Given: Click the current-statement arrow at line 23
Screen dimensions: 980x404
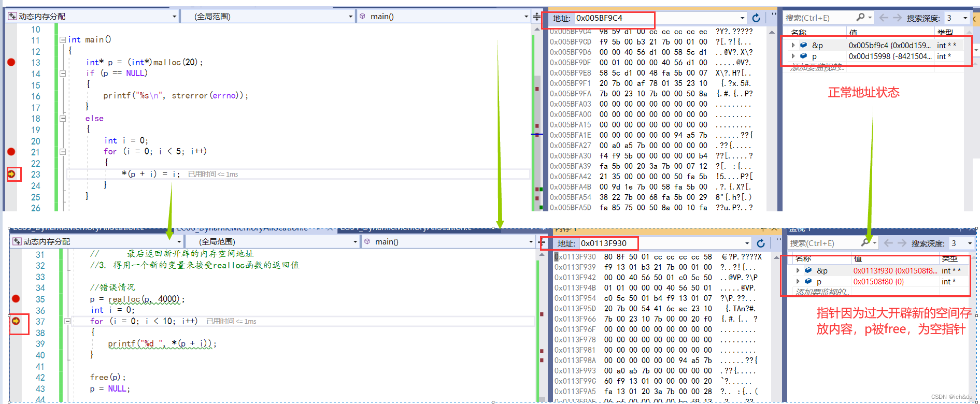Looking at the screenshot, I should click(x=11, y=174).
